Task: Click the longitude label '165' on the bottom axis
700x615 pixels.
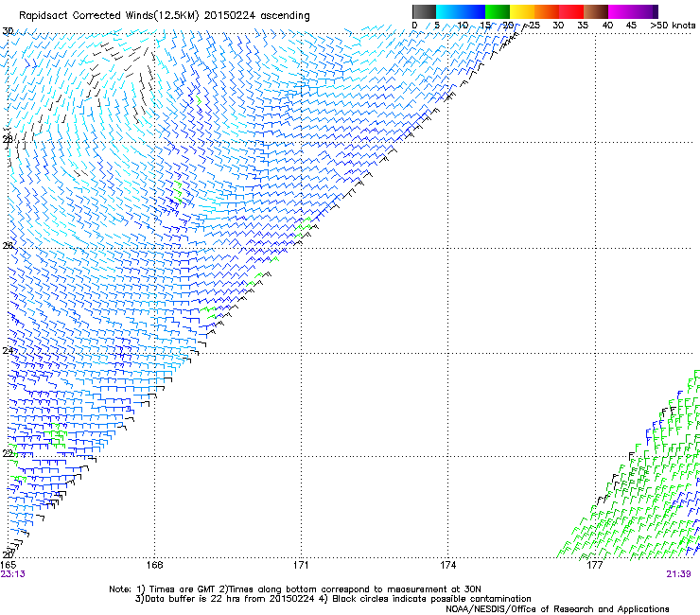Action: coord(8,565)
